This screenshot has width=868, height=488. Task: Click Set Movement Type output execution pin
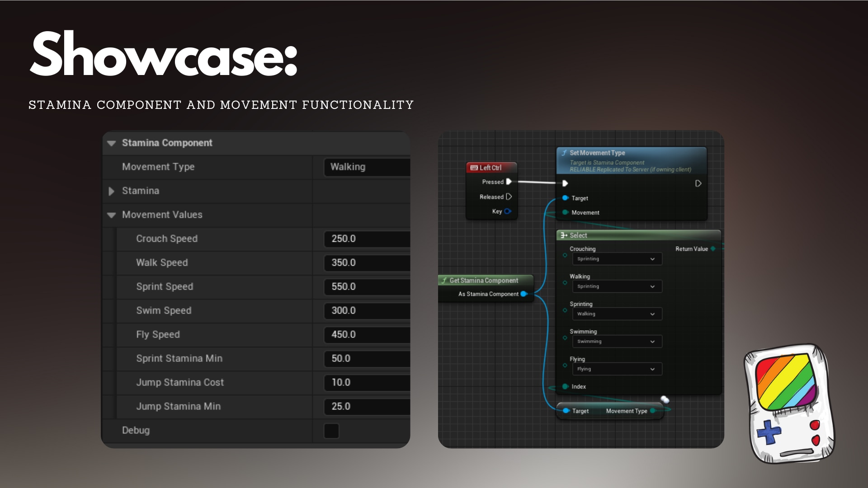698,183
